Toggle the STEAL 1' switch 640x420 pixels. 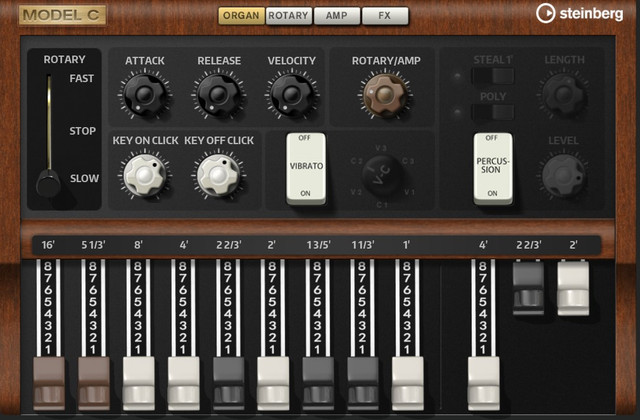pos(493,76)
